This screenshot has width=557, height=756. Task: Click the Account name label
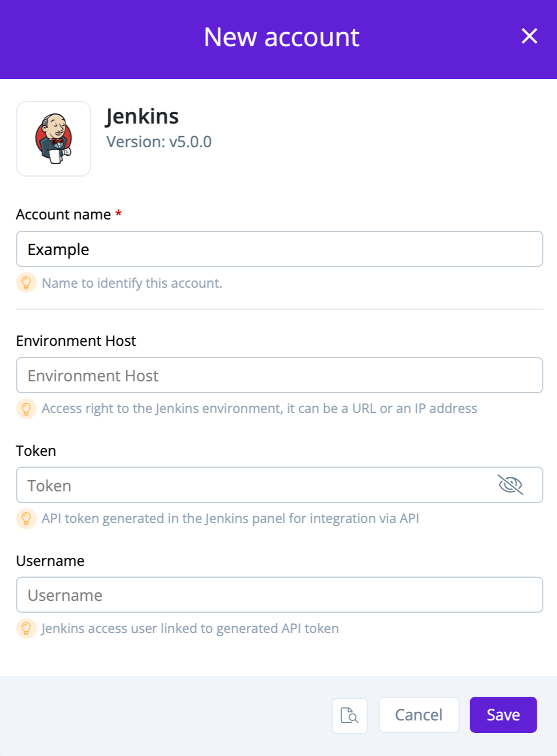click(x=63, y=214)
